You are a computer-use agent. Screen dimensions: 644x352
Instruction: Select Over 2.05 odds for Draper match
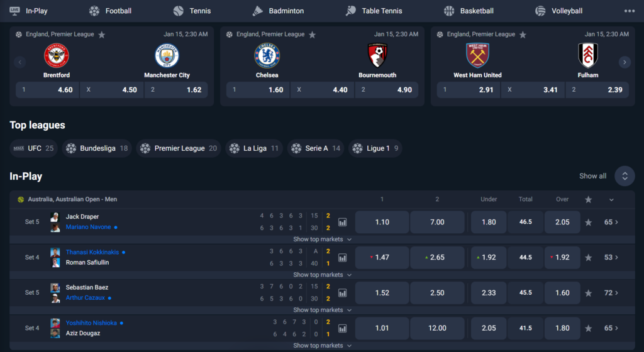[562, 222]
